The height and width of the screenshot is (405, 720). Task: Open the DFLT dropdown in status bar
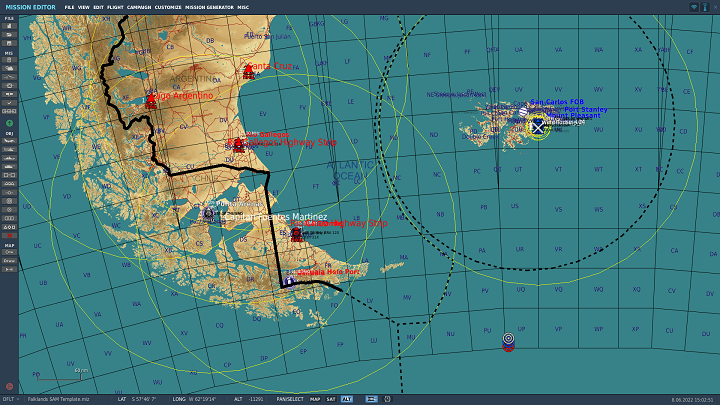[x=8, y=399]
